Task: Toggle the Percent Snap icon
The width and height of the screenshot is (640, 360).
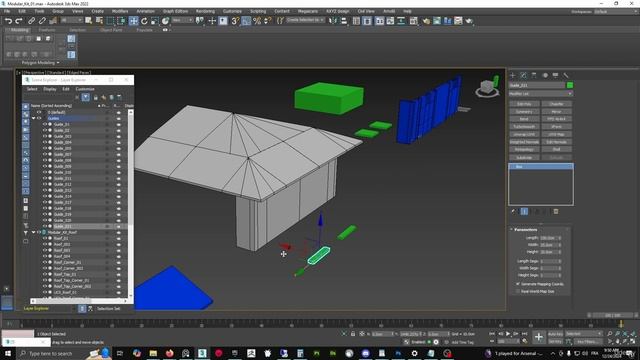Action: click(257, 21)
